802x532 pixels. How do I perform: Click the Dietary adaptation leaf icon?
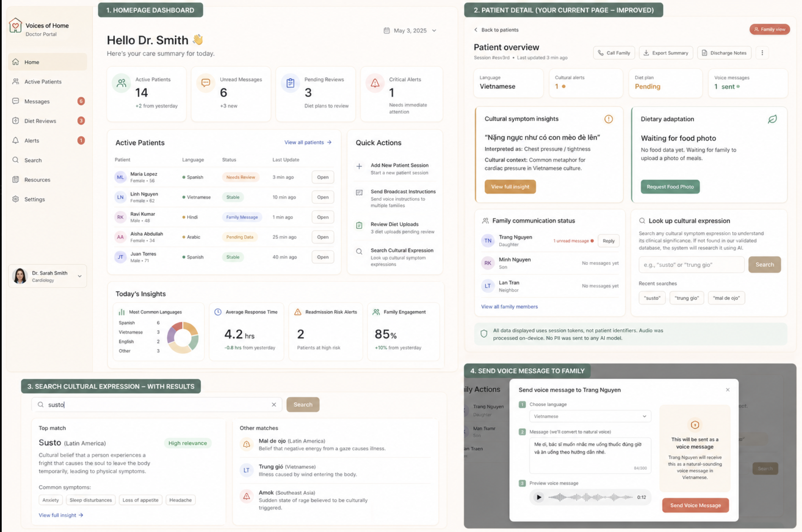(x=772, y=119)
